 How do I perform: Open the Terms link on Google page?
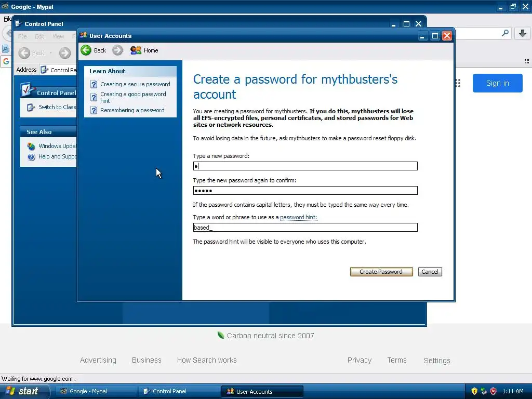tap(397, 361)
